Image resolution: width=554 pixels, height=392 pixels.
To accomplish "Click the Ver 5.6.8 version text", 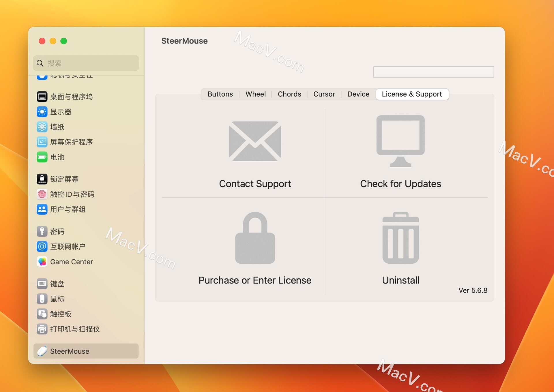I will [x=473, y=290].
